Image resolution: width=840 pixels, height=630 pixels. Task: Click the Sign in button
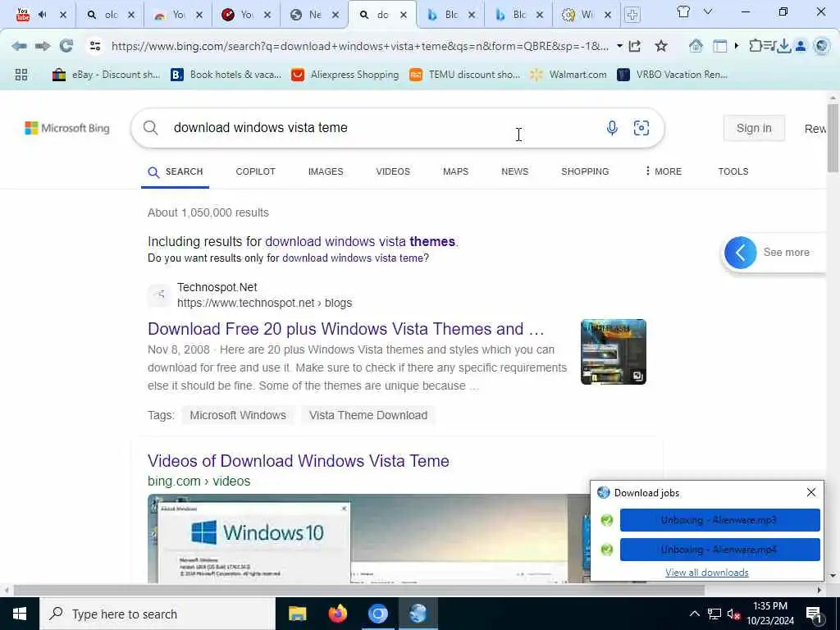click(x=754, y=128)
